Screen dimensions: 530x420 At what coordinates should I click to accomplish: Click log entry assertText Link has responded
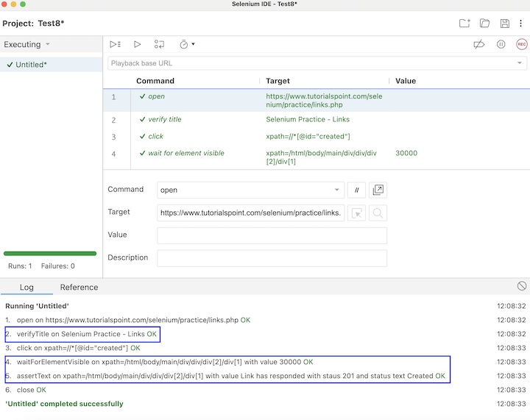225,376
